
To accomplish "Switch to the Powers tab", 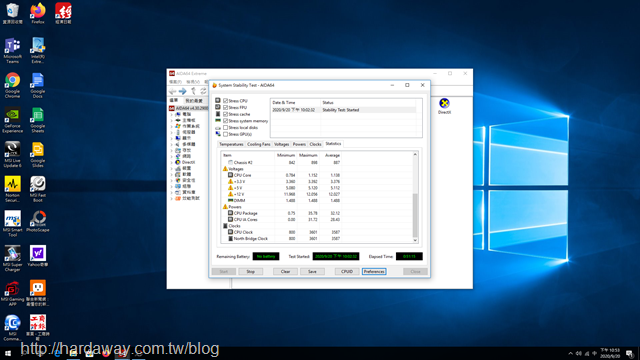I will [299, 144].
